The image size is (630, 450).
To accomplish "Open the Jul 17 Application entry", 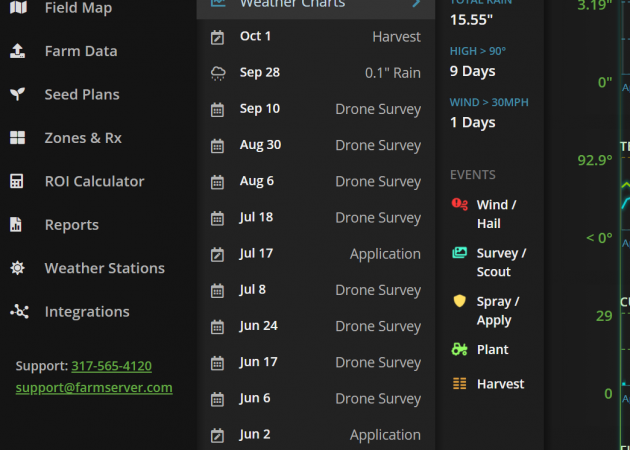I will click(x=316, y=254).
